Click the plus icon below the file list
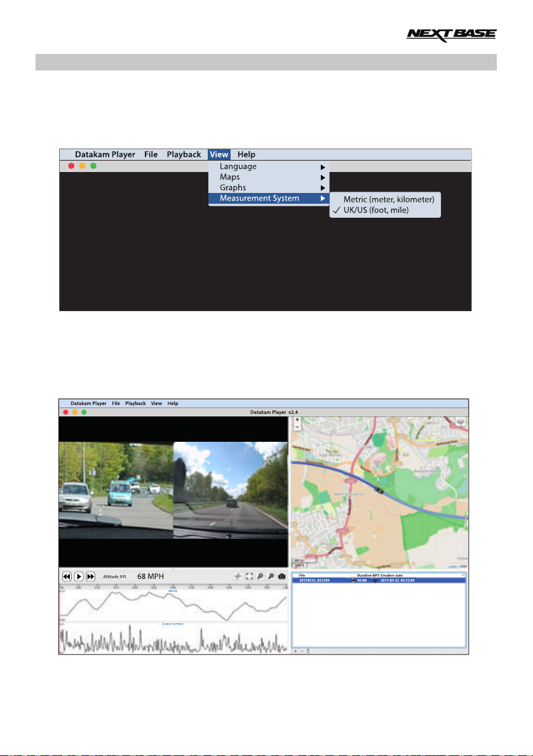Image resolution: width=533 pixels, height=756 pixels. click(295, 651)
